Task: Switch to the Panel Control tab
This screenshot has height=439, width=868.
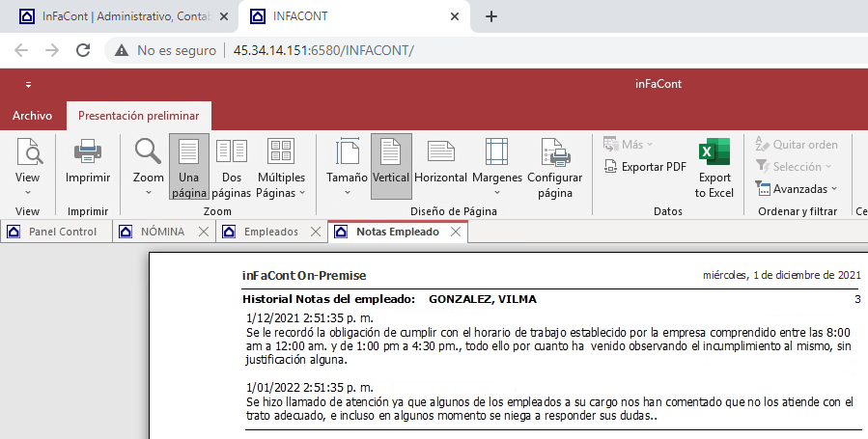Action: (x=56, y=232)
